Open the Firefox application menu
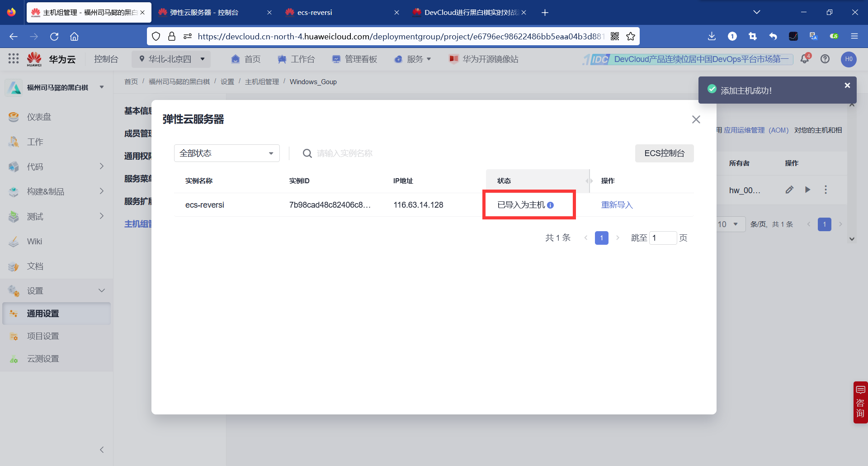This screenshot has width=868, height=466. pos(854,37)
